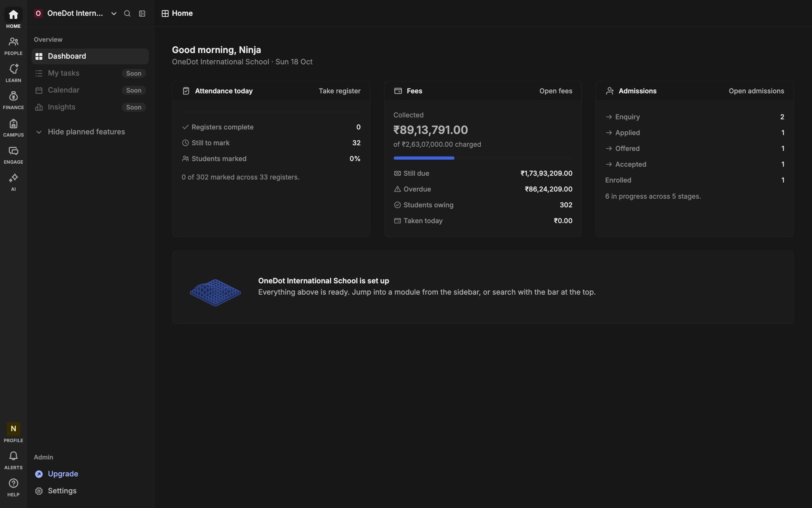812x508 pixels.
Task: Click Open fees
Action: [556, 91]
